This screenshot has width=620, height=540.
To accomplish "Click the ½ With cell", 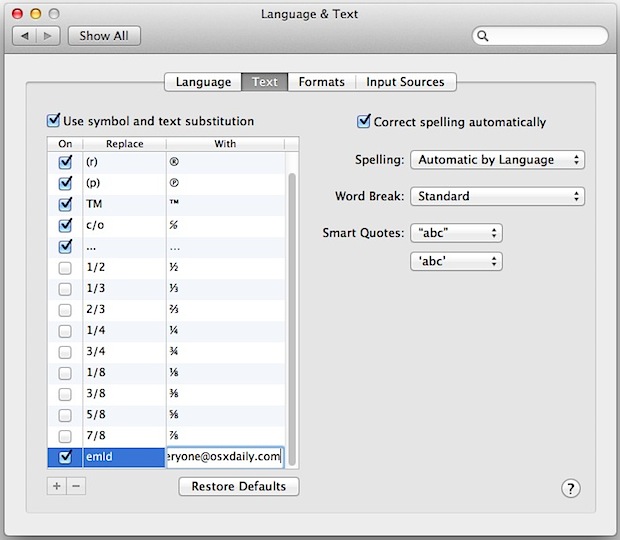I will (x=225, y=267).
